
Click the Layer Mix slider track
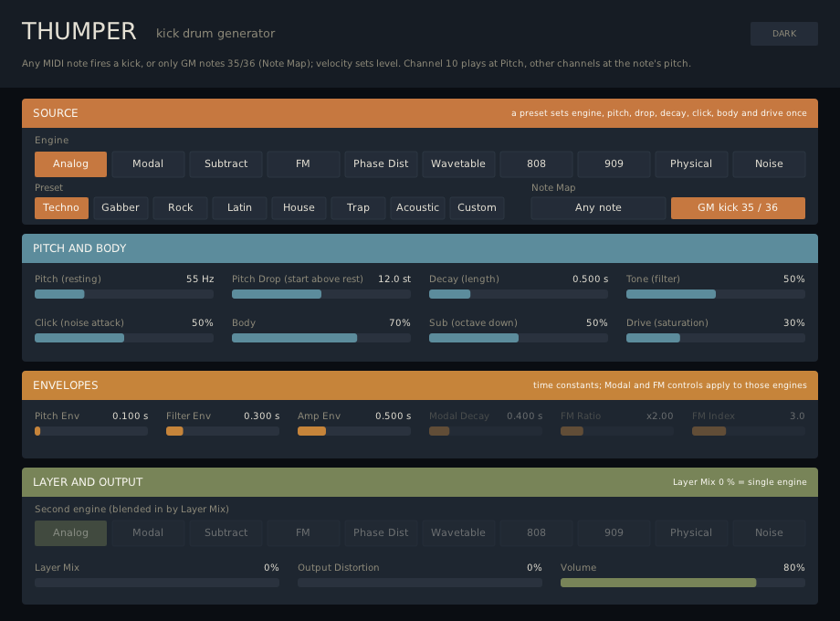click(x=157, y=583)
